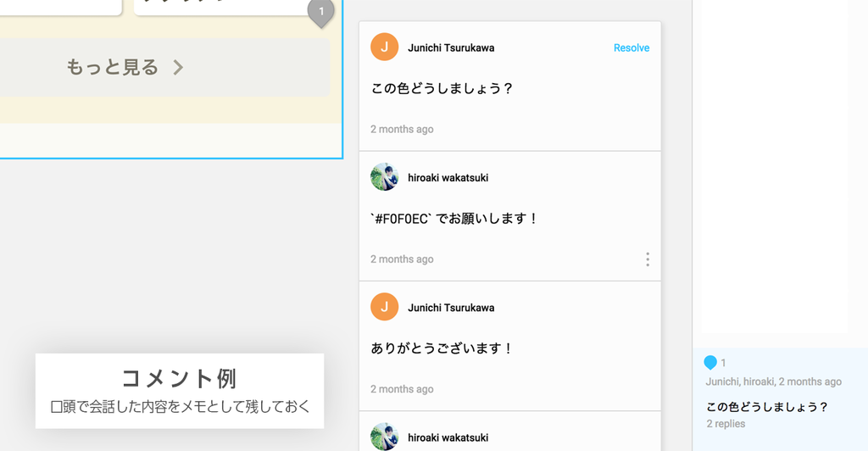Click the caption 口頭で会話した内容をメモとして残しておく
The width and height of the screenshot is (868, 451).
pyautogui.click(x=180, y=407)
